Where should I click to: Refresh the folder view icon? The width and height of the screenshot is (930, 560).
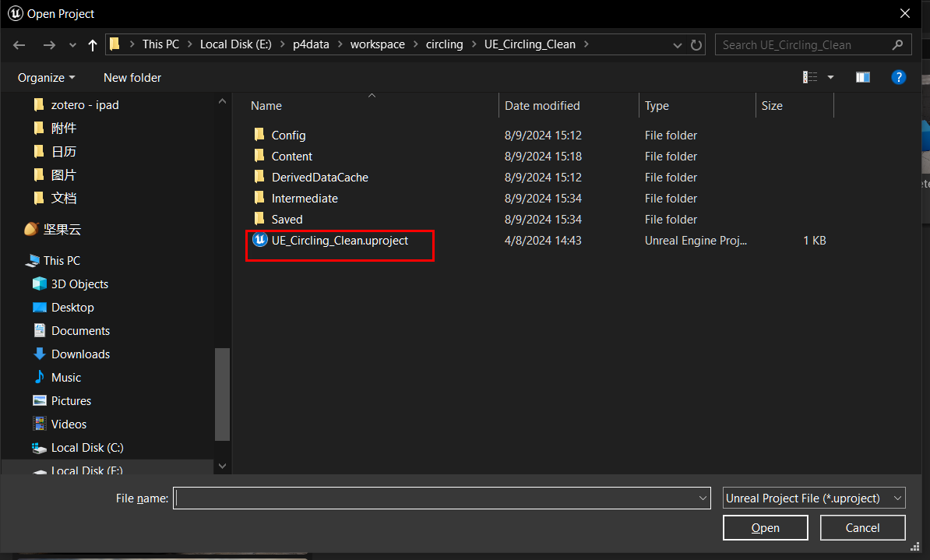[x=696, y=45]
